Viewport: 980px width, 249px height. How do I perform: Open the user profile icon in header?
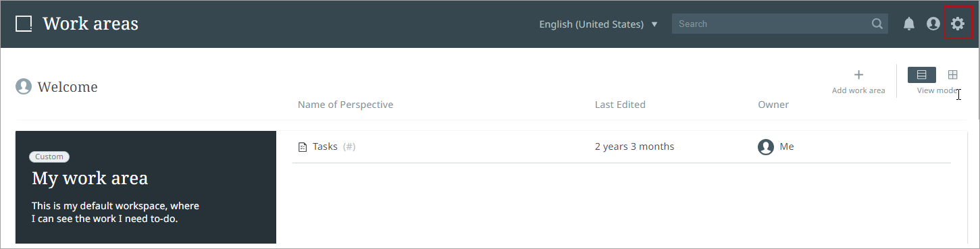933,24
